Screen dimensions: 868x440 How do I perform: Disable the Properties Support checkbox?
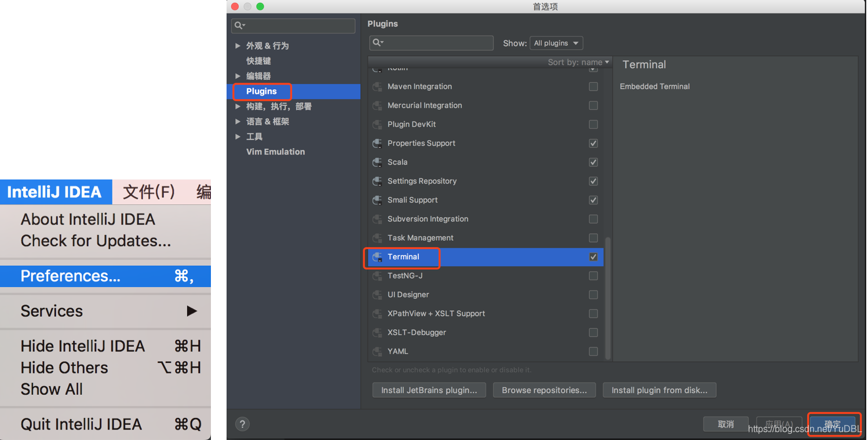(x=593, y=143)
